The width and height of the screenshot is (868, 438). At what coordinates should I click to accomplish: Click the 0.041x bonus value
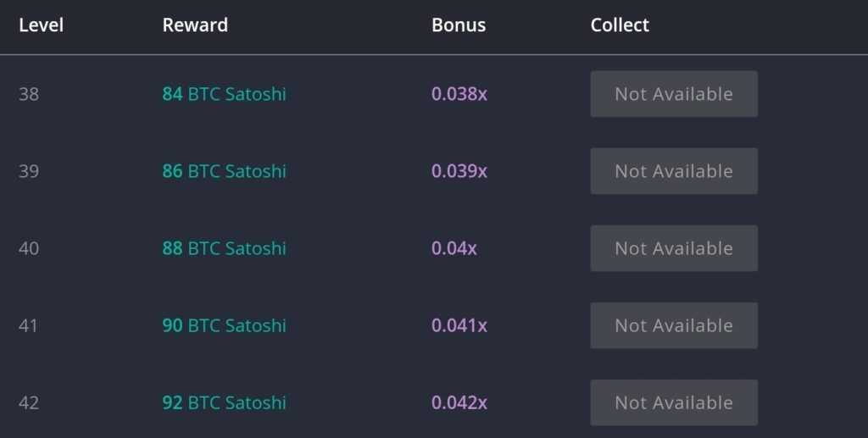click(x=459, y=325)
